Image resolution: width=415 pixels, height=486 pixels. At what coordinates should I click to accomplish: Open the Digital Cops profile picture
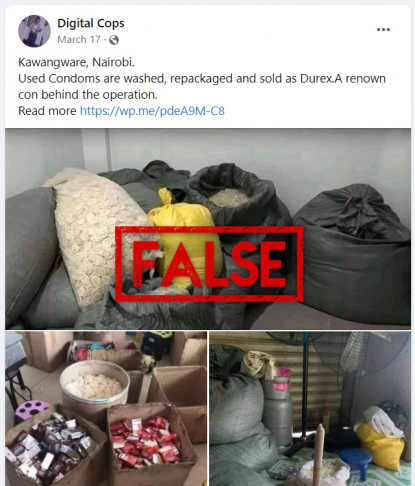pyautogui.click(x=34, y=31)
